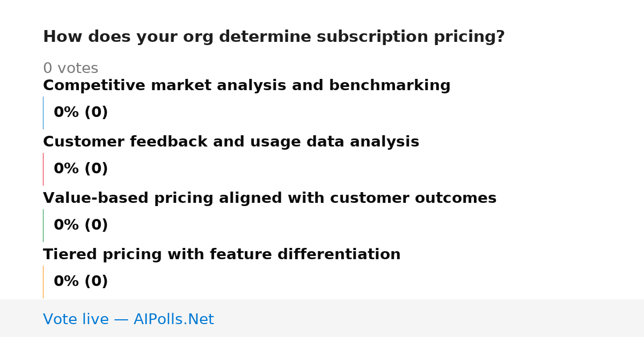
Task: Click 0% result under Tiered pricing
Action: click(x=67, y=282)
